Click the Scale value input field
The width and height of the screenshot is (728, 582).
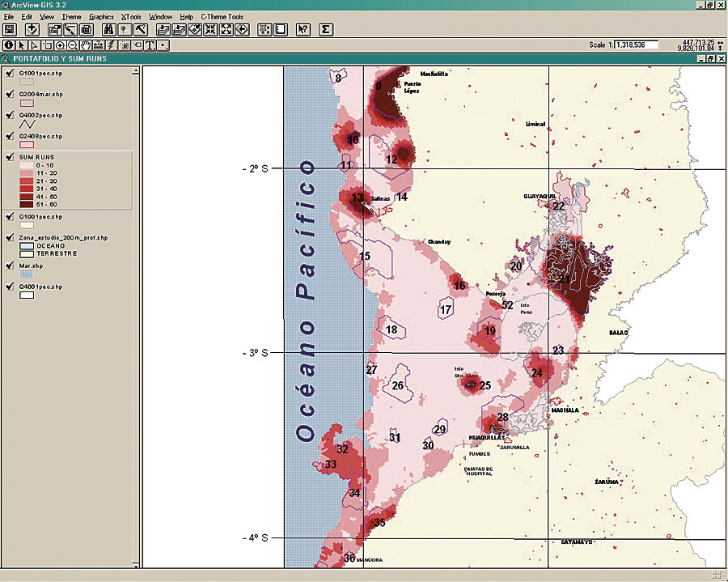pos(636,45)
